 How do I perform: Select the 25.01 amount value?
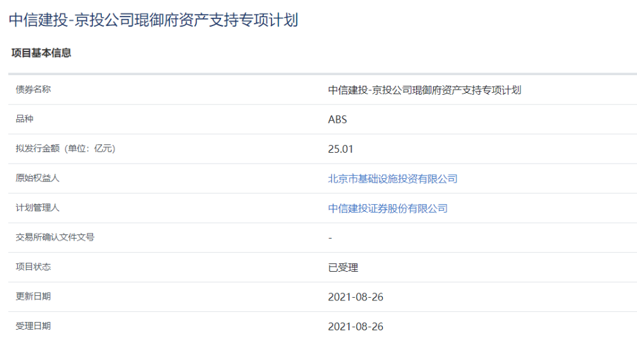point(340,149)
